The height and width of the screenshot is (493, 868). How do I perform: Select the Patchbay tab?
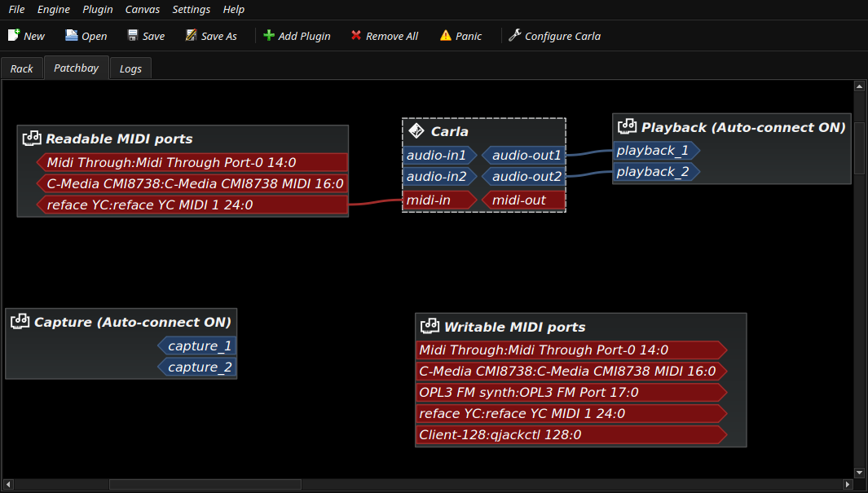[77, 68]
